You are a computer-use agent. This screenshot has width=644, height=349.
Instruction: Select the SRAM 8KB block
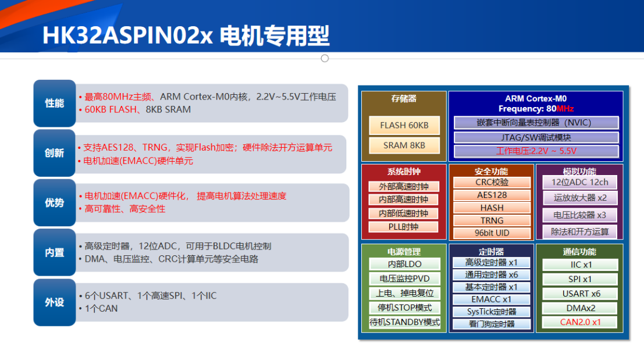(x=404, y=145)
